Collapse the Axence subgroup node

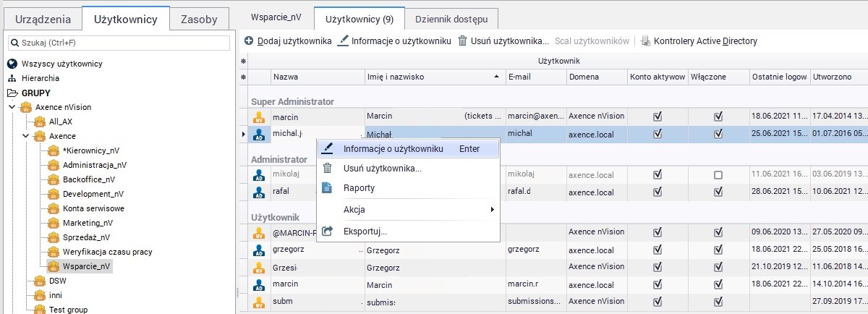(x=25, y=136)
